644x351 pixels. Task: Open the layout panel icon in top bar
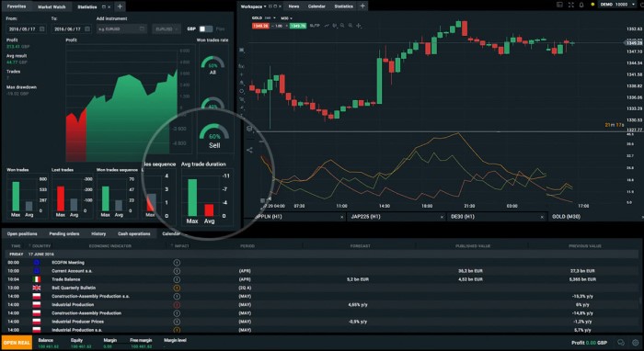559,5
